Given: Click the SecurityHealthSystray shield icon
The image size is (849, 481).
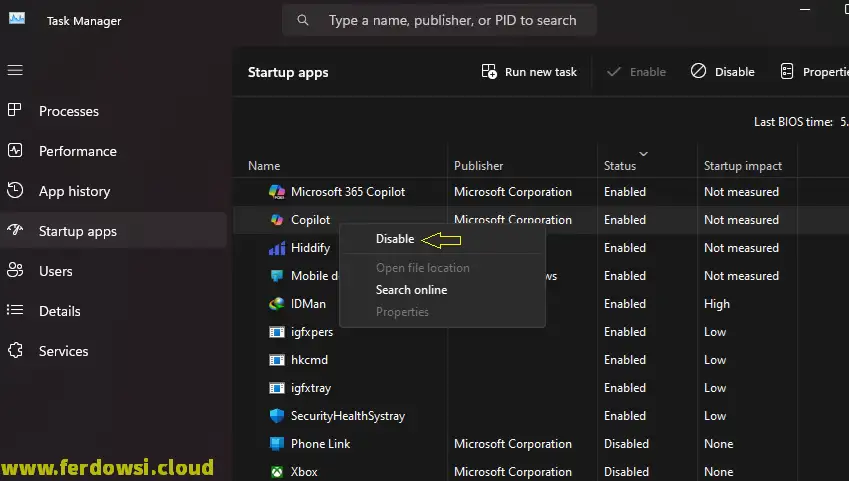Looking at the screenshot, I should coord(277,416).
